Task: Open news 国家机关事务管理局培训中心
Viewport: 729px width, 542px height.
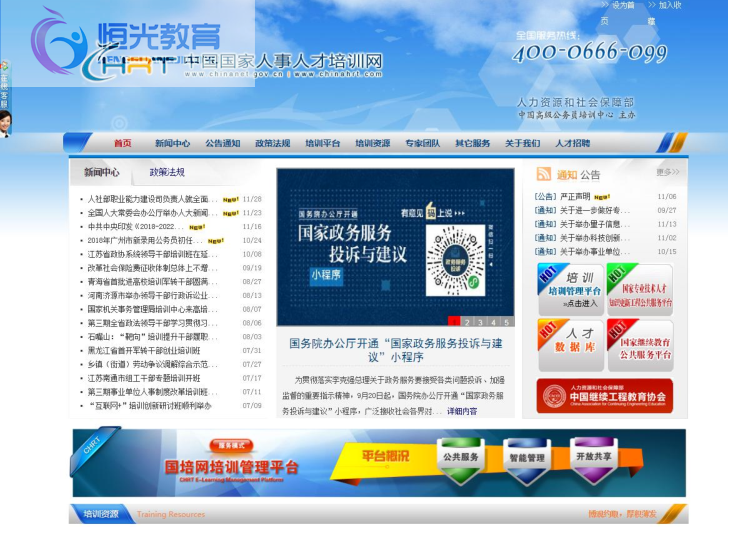Action: point(152,310)
